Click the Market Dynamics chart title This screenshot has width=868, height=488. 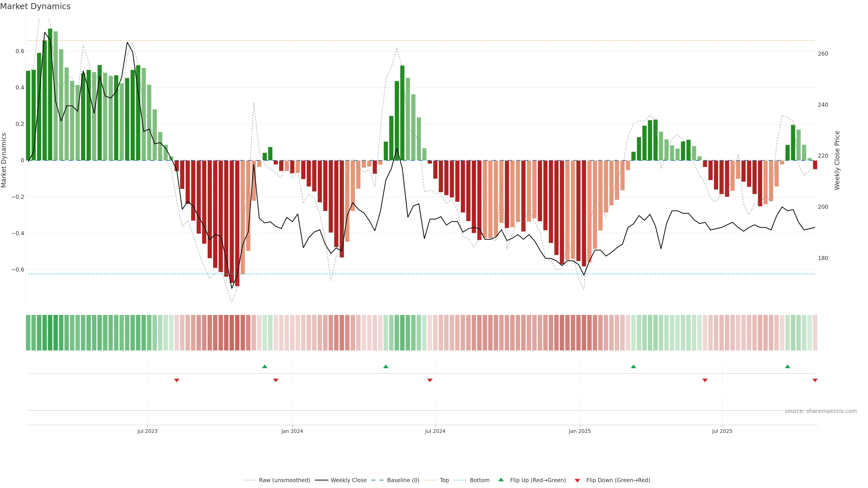click(35, 6)
